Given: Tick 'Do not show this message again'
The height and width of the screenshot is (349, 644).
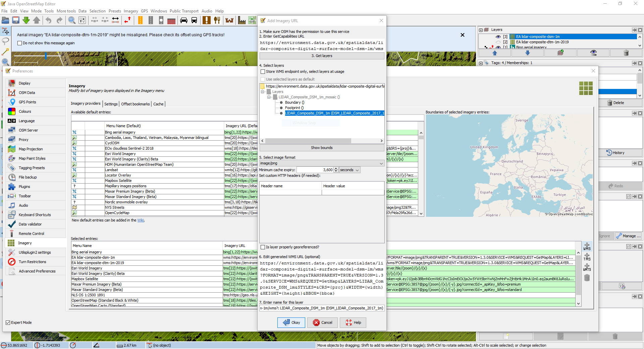Looking at the screenshot, I should [x=19, y=43].
